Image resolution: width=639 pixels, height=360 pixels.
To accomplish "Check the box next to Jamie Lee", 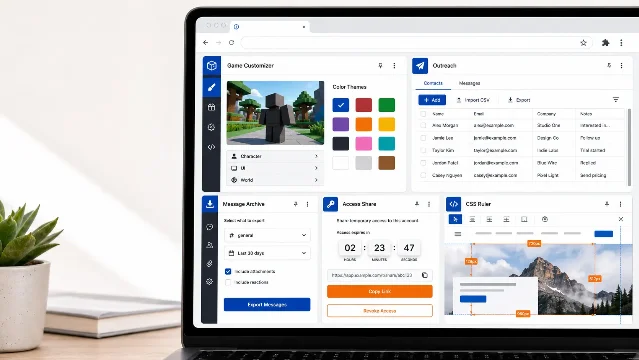I will 423,138.
